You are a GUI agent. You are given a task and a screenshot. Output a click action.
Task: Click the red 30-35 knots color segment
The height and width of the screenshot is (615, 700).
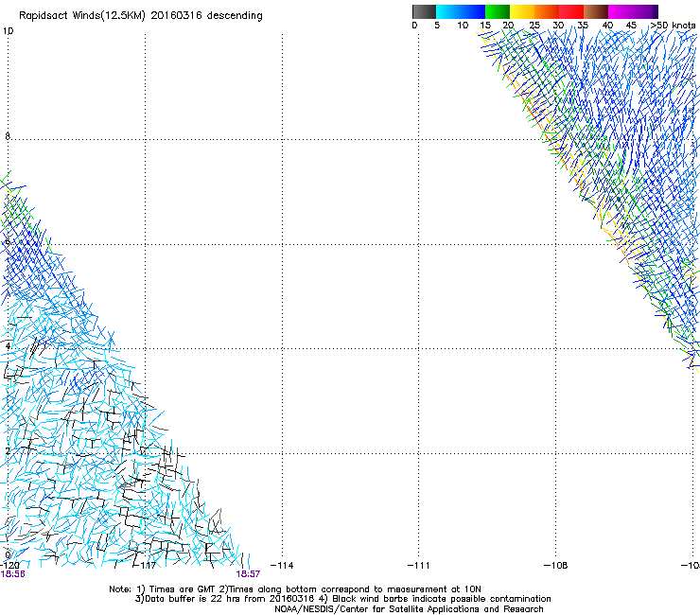click(x=571, y=11)
